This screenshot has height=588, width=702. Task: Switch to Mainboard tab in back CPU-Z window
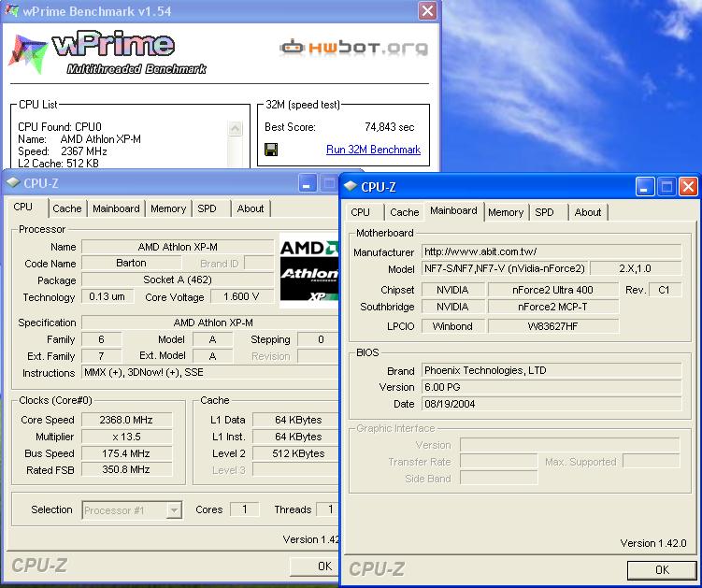click(x=116, y=208)
